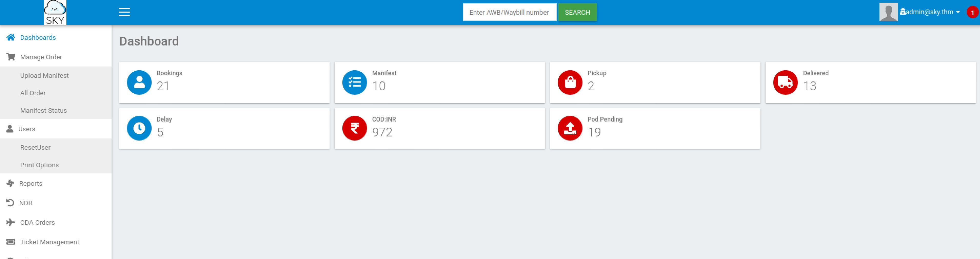Open the Ticket Management link

pos(50,242)
